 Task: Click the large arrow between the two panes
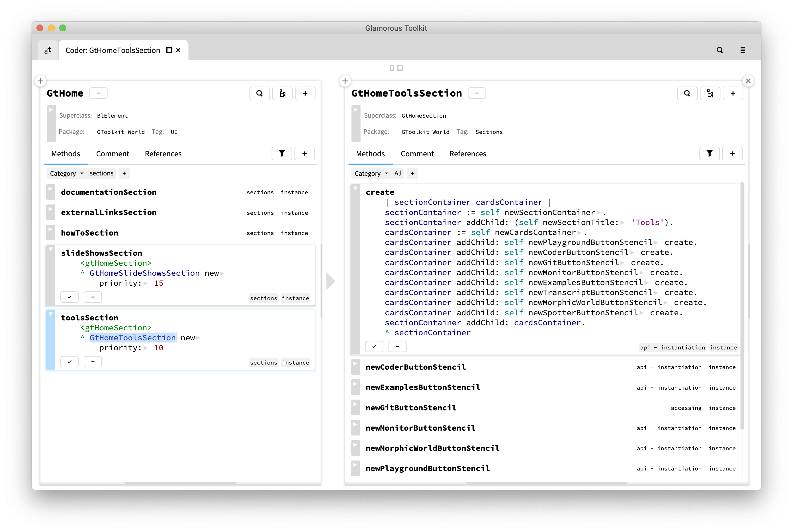pos(330,281)
